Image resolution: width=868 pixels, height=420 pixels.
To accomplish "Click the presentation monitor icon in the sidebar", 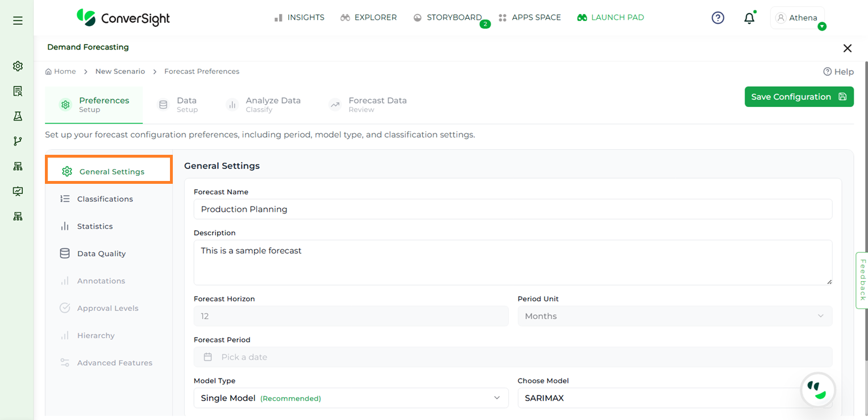I will [x=18, y=191].
